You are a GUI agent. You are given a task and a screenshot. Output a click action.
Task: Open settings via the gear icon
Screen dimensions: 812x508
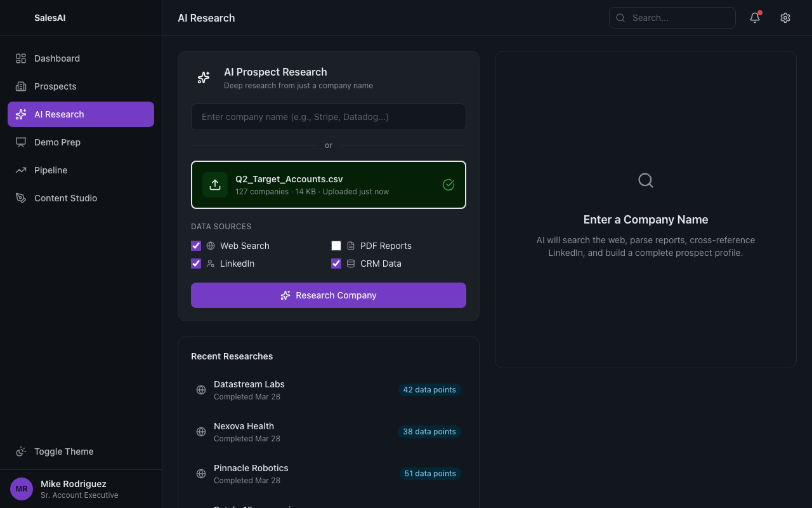(x=785, y=18)
